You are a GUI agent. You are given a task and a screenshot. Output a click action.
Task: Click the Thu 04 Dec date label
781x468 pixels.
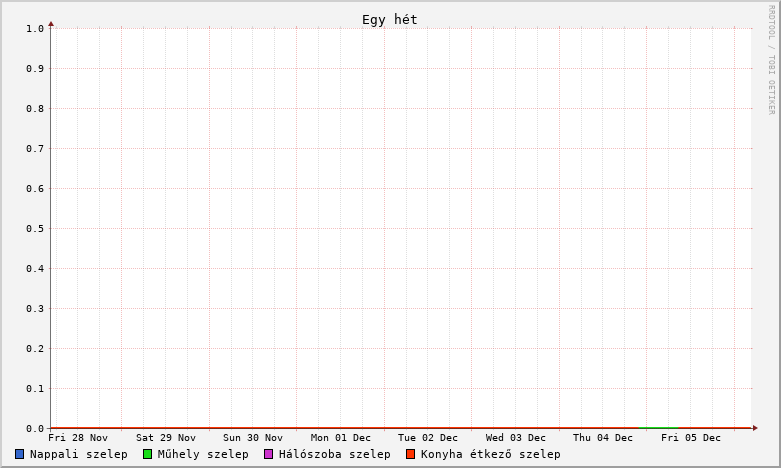tap(603, 438)
